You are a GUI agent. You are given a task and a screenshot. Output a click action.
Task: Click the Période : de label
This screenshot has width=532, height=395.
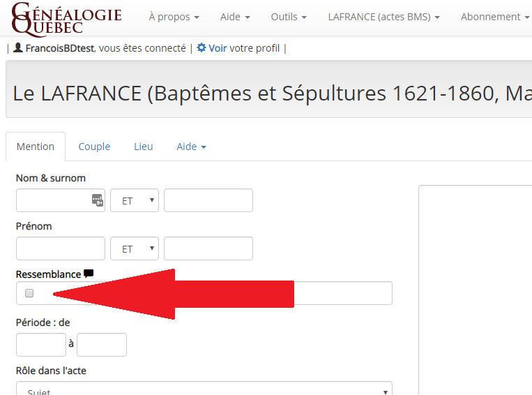(43, 322)
